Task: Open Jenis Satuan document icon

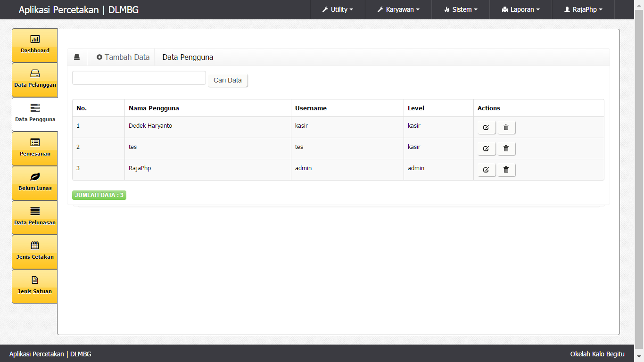Action: click(35, 280)
